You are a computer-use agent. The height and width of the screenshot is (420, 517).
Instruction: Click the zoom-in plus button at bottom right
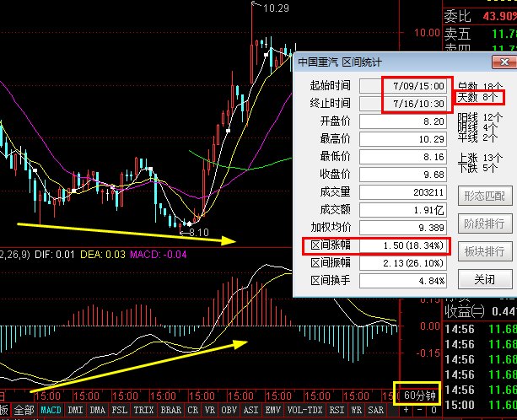pos(406,411)
